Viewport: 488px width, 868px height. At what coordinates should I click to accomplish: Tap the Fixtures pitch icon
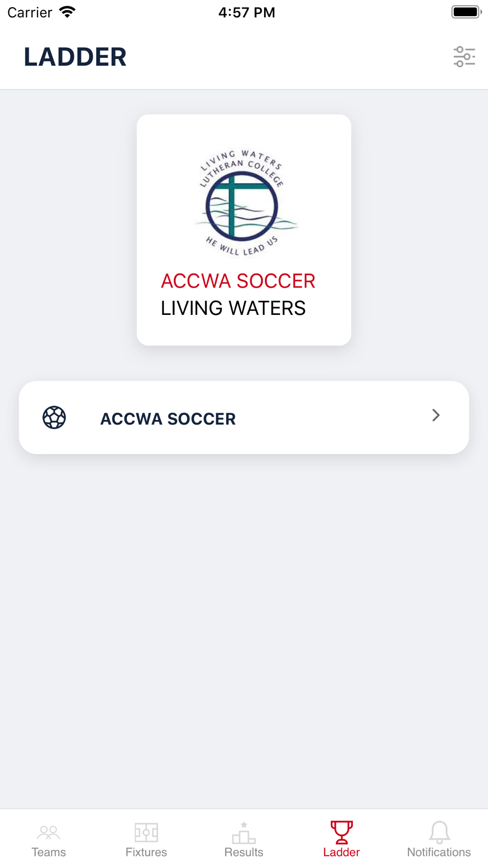point(146,832)
